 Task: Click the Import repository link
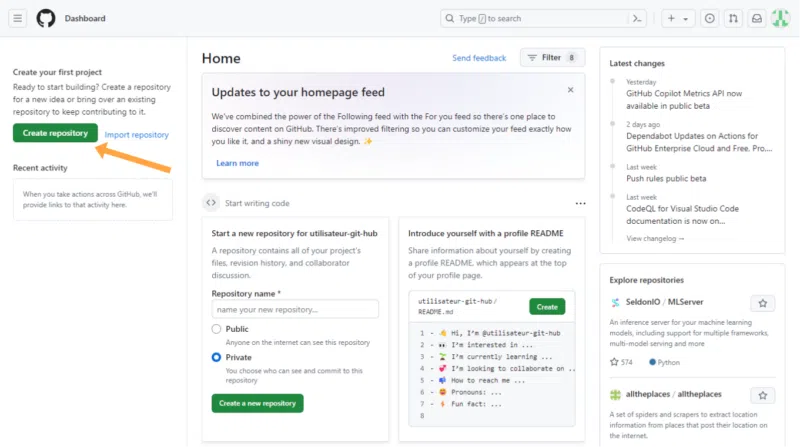137,134
